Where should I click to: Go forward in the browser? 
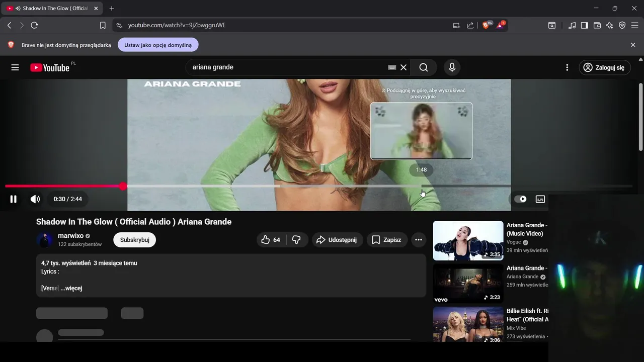(x=22, y=25)
